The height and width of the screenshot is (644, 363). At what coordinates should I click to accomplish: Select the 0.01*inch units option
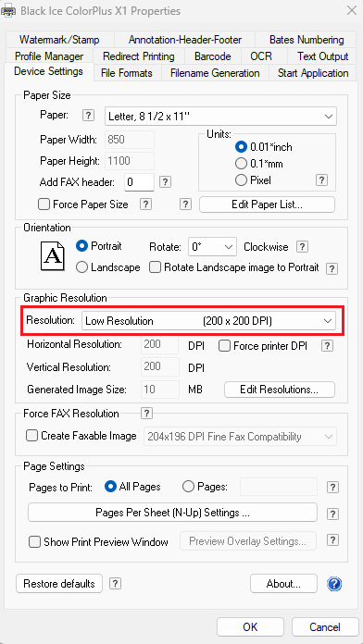tap(241, 146)
